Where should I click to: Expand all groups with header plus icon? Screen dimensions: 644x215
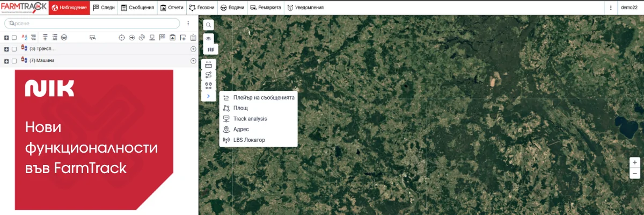pyautogui.click(x=6, y=38)
